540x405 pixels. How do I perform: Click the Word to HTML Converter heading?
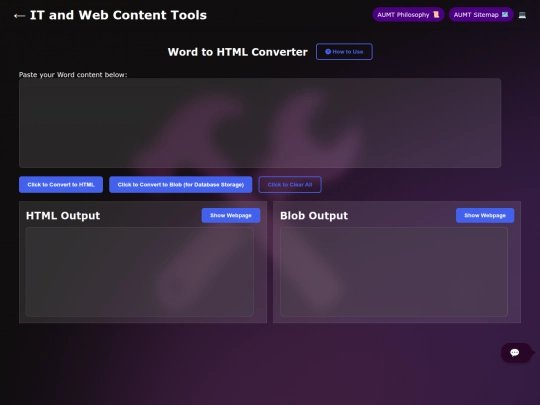238,52
